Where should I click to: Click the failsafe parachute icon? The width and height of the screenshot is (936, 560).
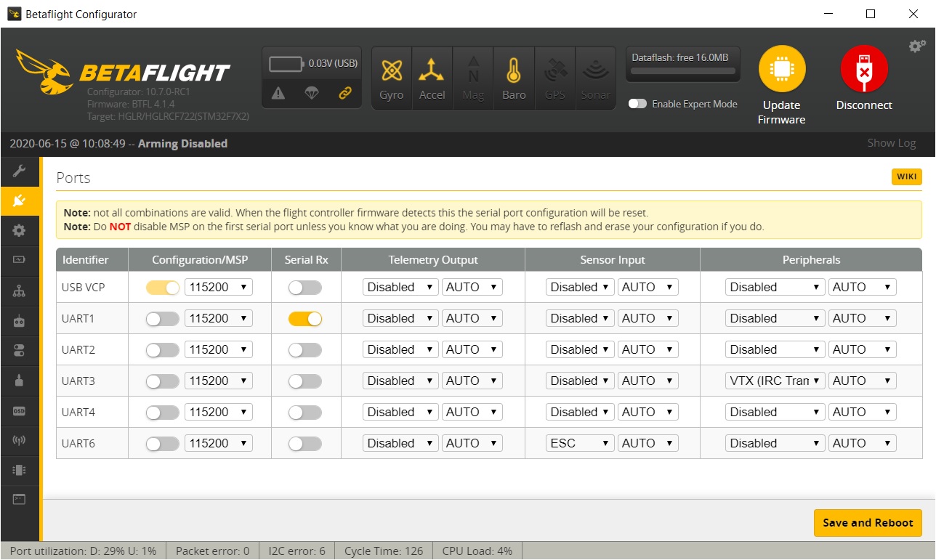point(312,93)
